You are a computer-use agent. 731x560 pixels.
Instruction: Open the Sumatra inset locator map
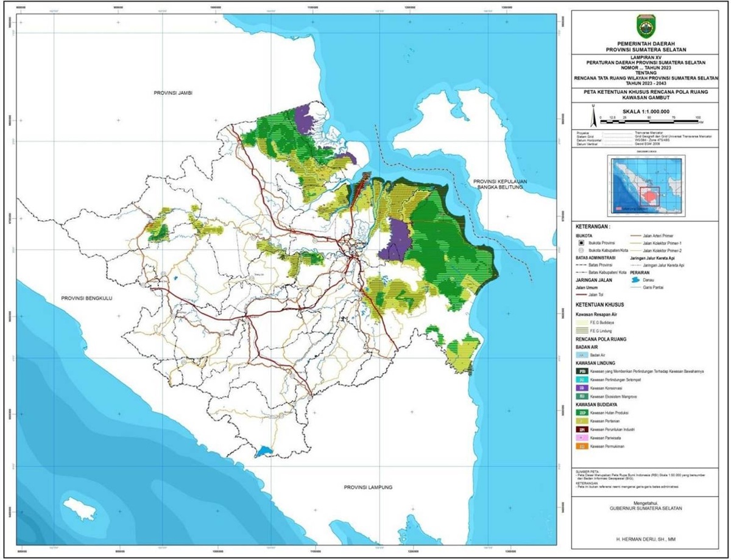(x=647, y=183)
